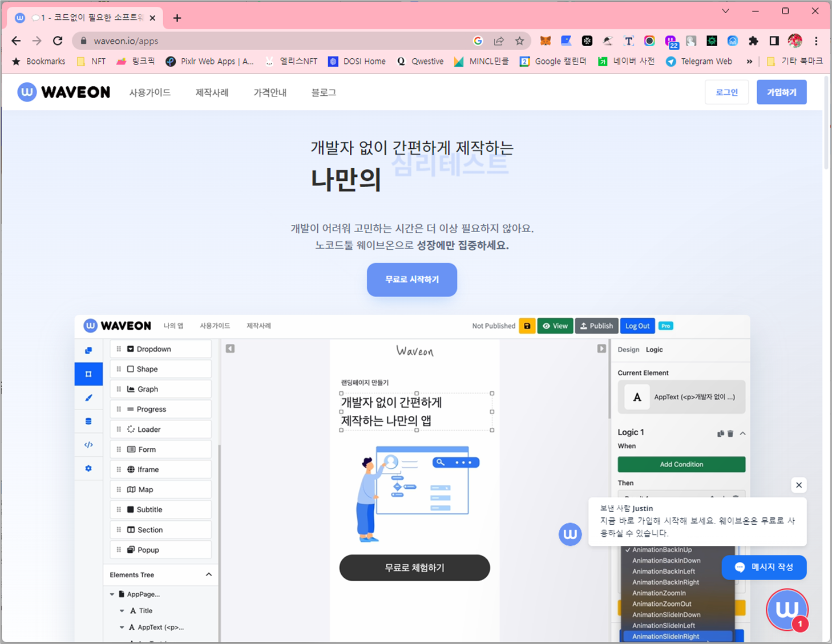Select the Graph element in the list
This screenshot has height=644, width=832.
161,389
